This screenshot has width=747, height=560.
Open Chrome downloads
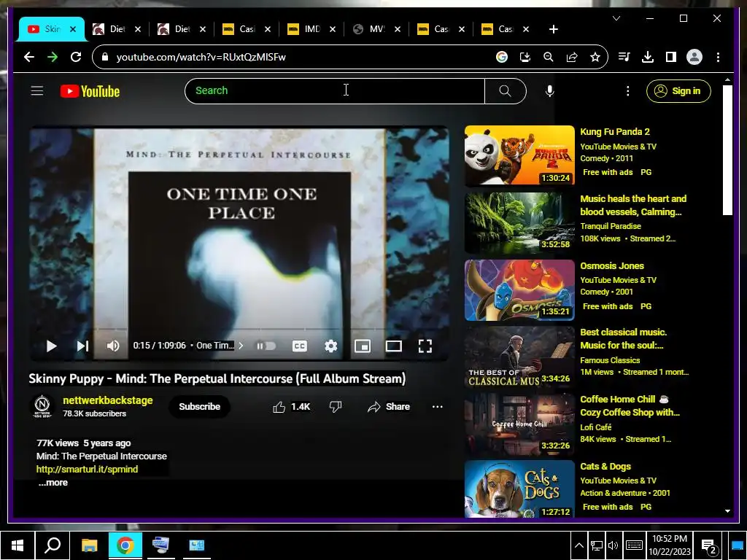[648, 57]
